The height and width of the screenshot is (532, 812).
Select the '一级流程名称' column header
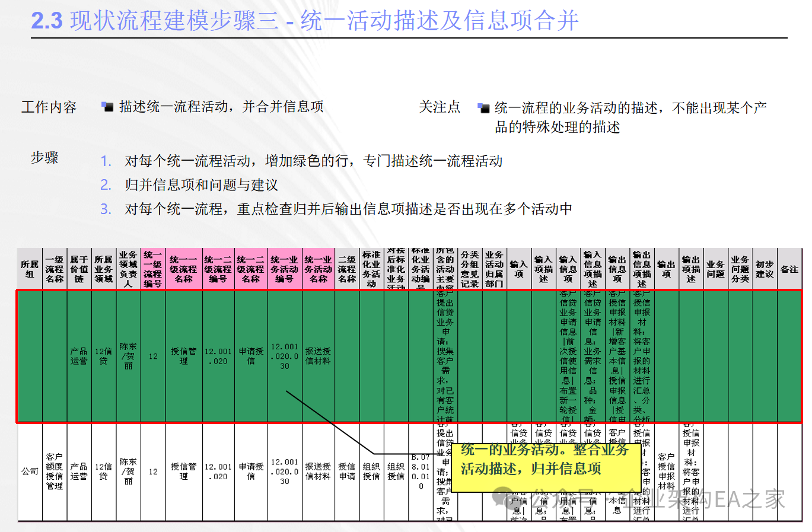55,269
